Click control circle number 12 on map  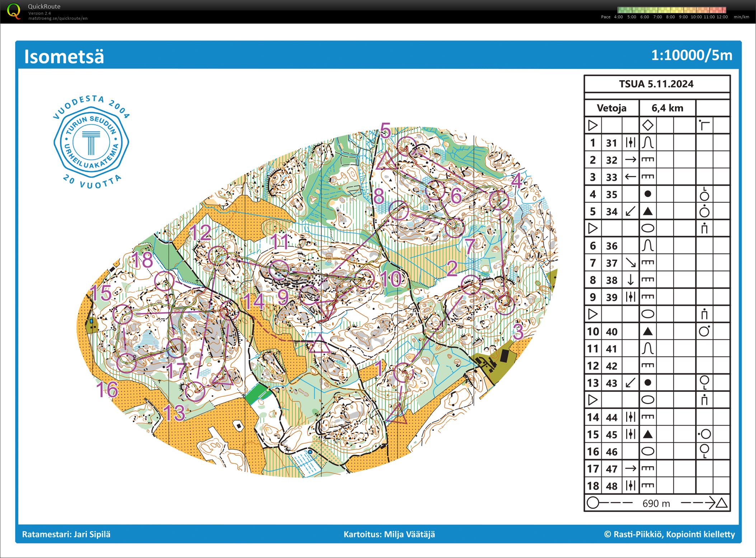(x=218, y=255)
